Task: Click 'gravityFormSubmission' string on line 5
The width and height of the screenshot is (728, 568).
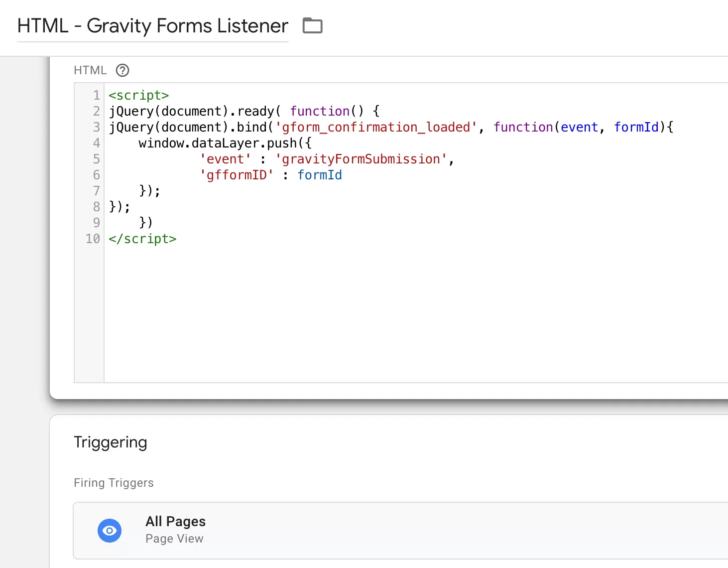Action: pyautogui.click(x=361, y=159)
